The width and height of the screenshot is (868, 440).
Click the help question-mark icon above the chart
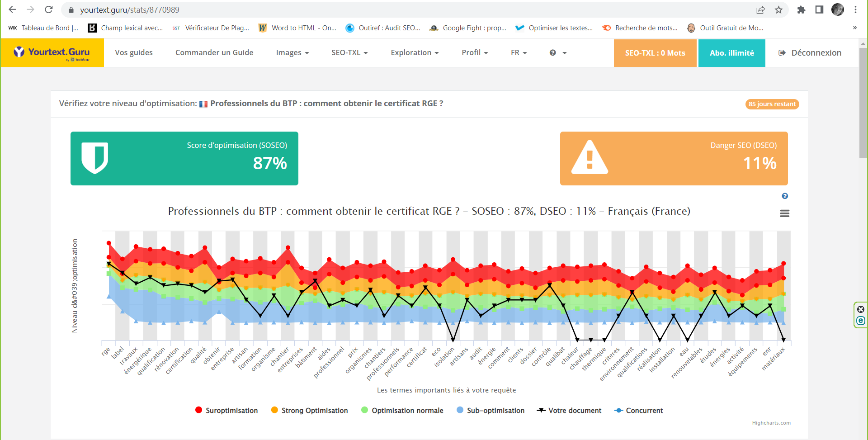[785, 196]
